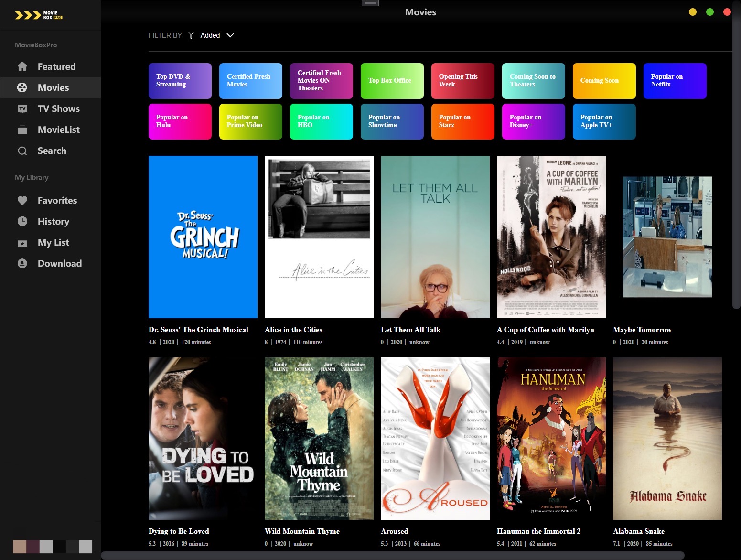Open the Featured home icon
This screenshot has width=741, height=560.
click(22, 66)
